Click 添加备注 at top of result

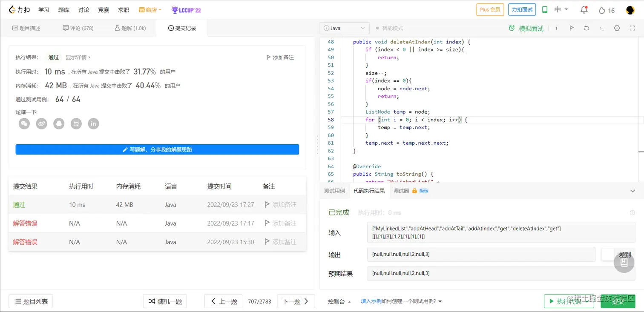pyautogui.click(x=280, y=57)
